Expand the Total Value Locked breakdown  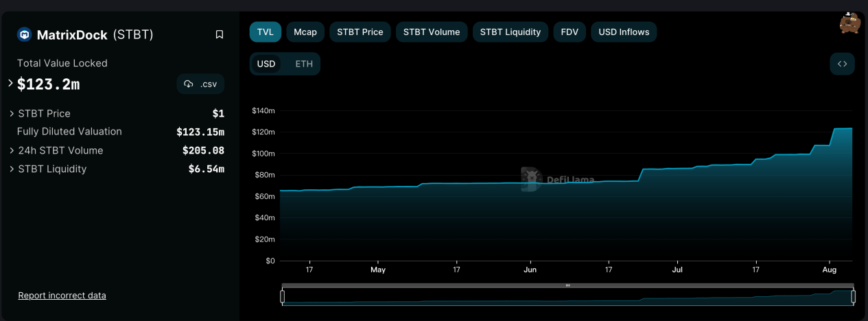tap(11, 84)
